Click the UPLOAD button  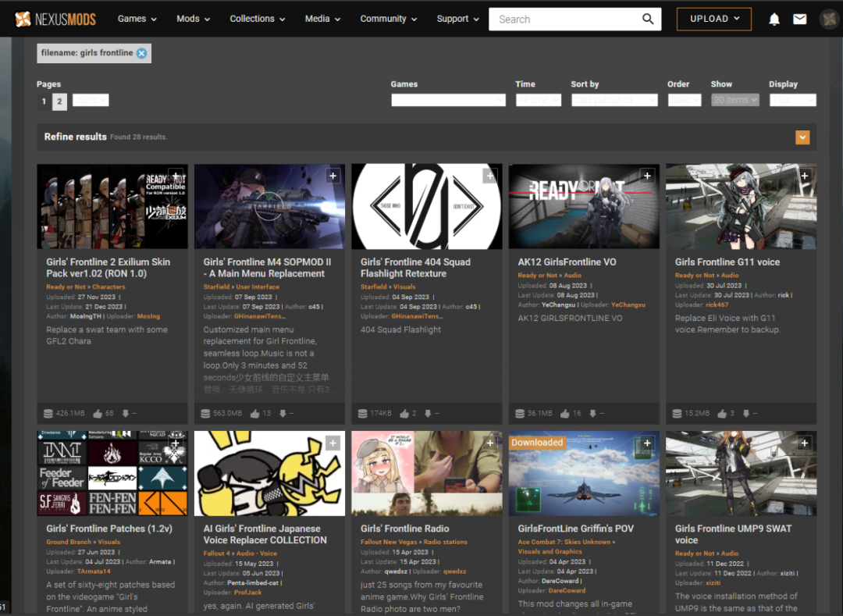(x=713, y=19)
